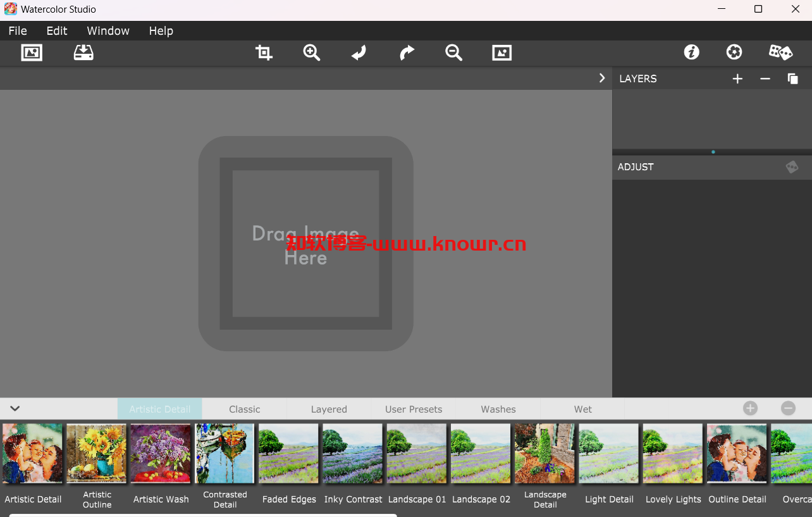Image resolution: width=812 pixels, height=517 pixels.
Task: Select the Contrasted Detail preset thumbnail
Action: (x=225, y=454)
